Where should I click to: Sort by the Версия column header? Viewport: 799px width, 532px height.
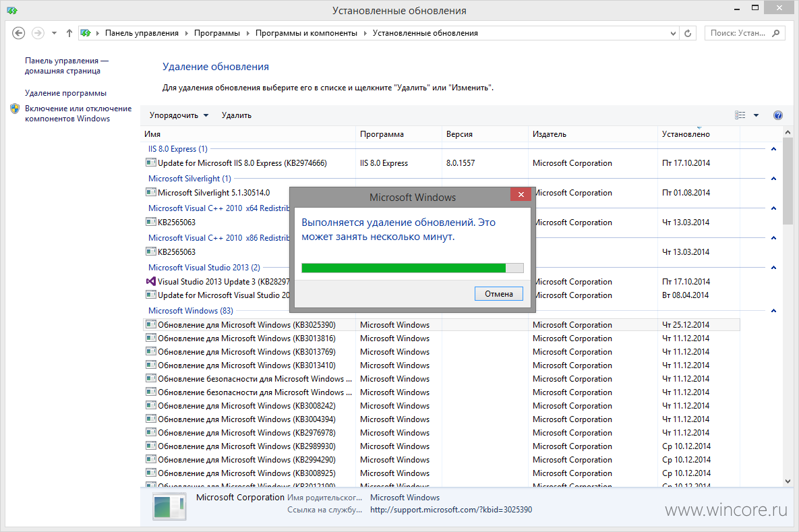point(485,134)
